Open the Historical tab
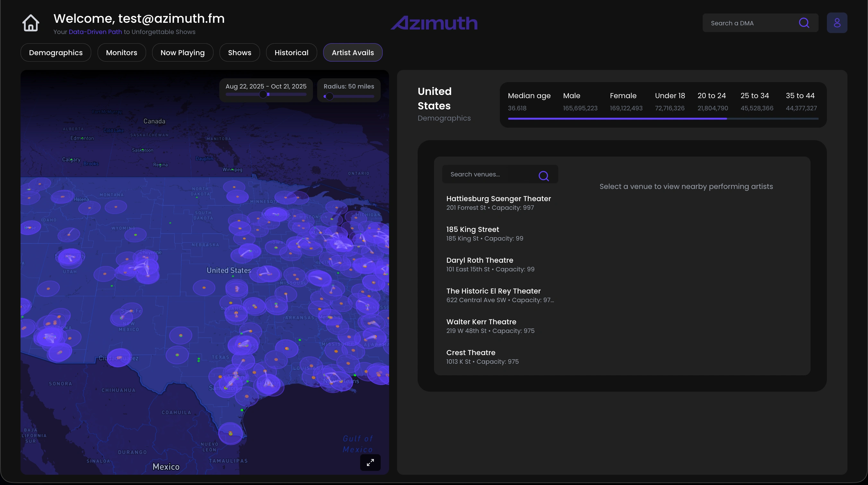Viewport: 868px width, 485px height. [291, 53]
